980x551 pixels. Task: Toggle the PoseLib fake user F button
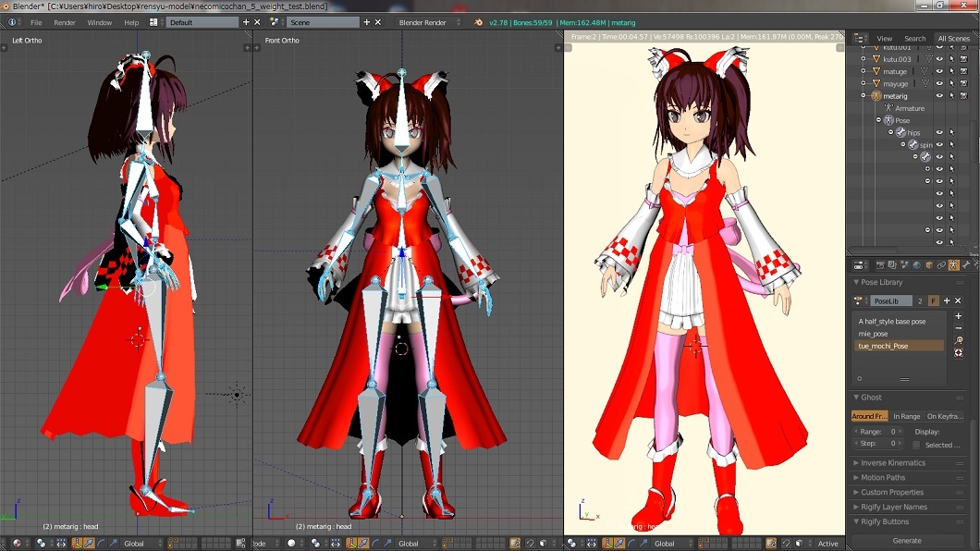coord(933,301)
